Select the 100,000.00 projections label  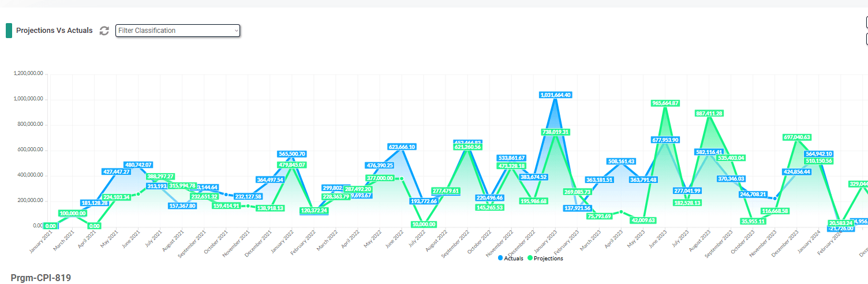(73, 214)
